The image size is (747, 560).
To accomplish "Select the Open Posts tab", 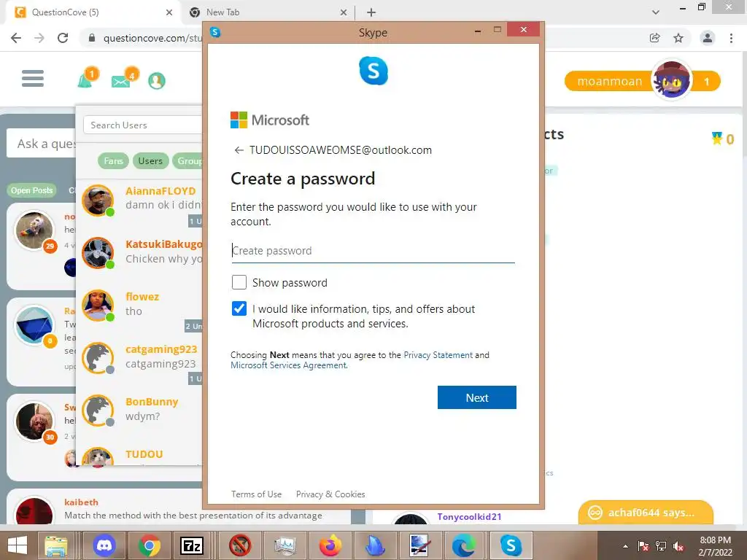I will [x=32, y=190].
